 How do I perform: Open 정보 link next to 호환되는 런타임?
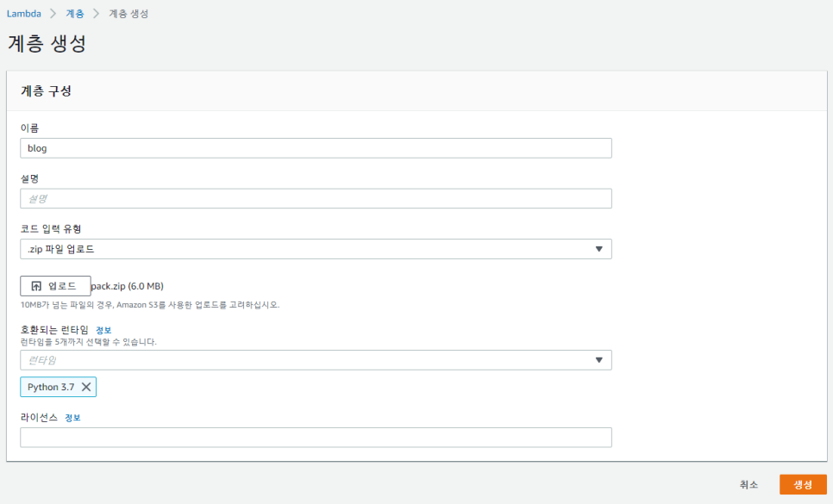click(x=103, y=331)
